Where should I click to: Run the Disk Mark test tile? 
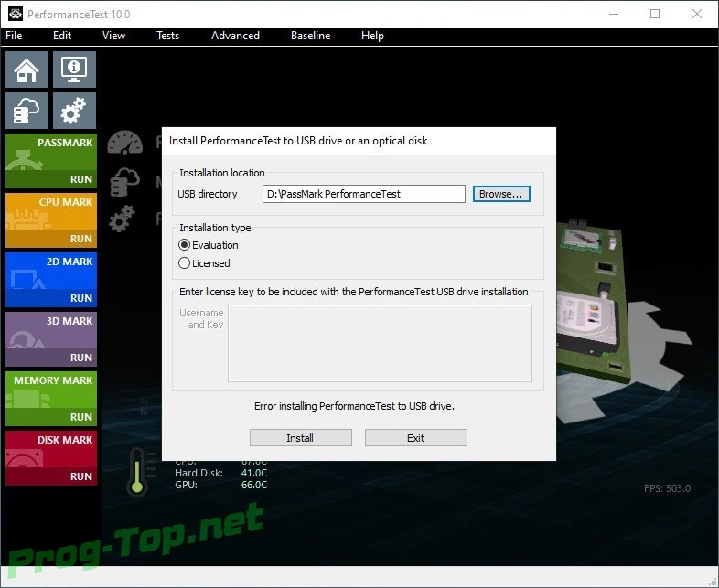point(51,458)
